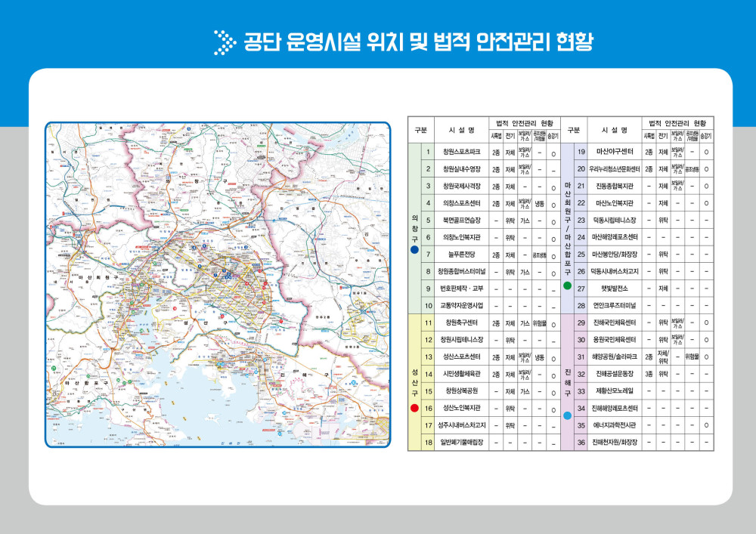This screenshot has width=756, height=534.
Task: Select the 승강기 circle mark for 창원스포츠파크
Action: point(553,153)
